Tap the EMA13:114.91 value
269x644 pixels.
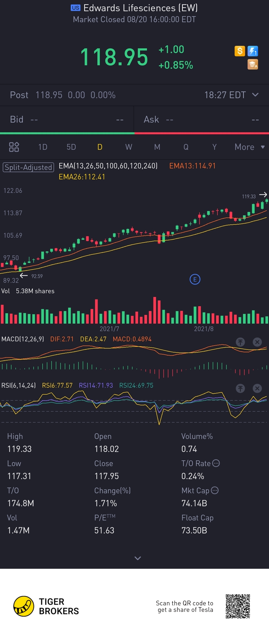point(193,166)
